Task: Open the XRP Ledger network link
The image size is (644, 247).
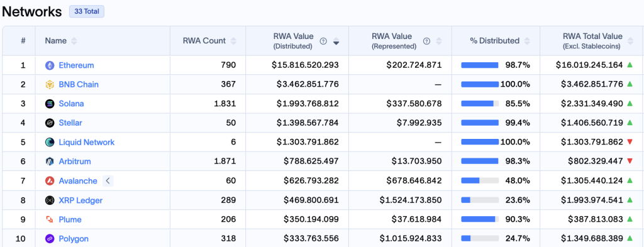Action: tap(80, 200)
